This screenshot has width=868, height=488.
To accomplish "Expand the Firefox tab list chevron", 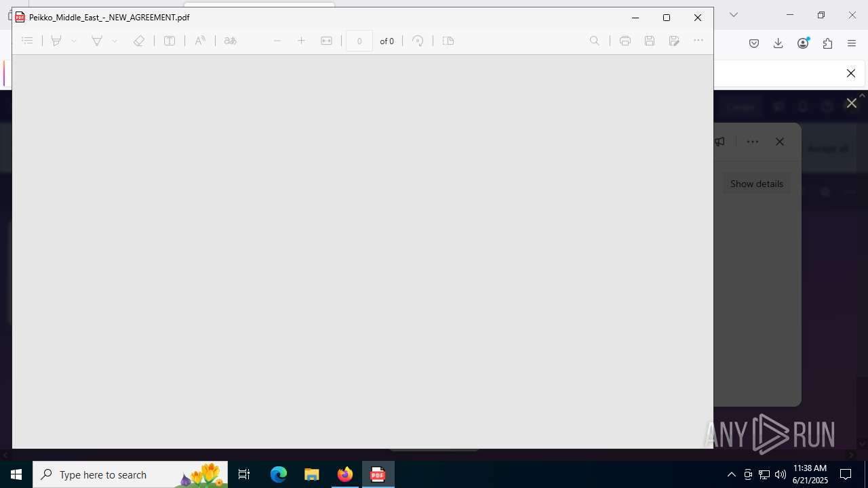I will (734, 15).
